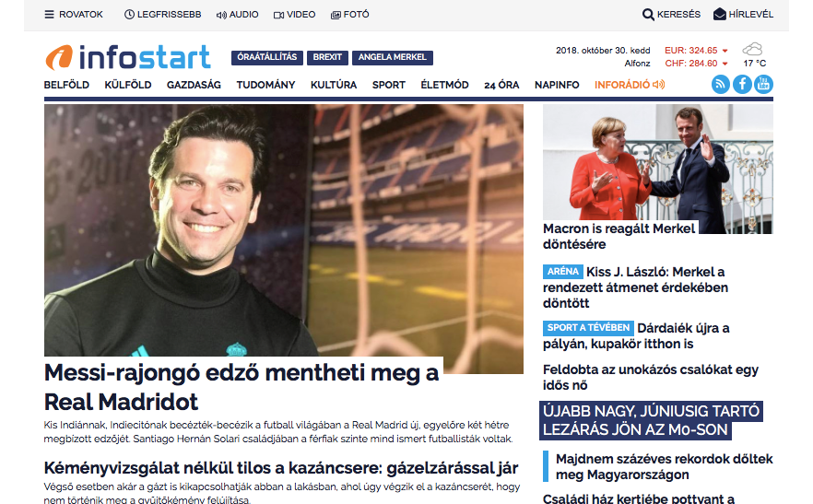Viewport: 813px width, 504px height.
Task: Open the Merkel and Macron photo
Action: click(x=658, y=169)
